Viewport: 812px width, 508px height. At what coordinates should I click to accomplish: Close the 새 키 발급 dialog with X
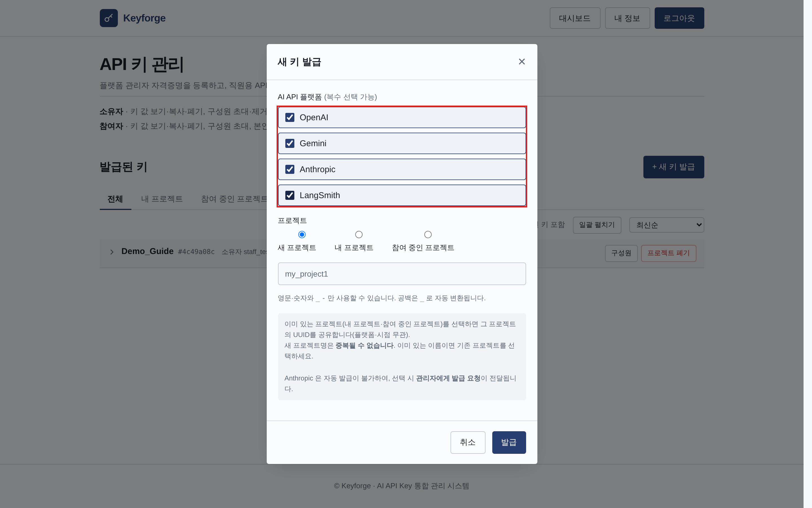[x=521, y=62]
